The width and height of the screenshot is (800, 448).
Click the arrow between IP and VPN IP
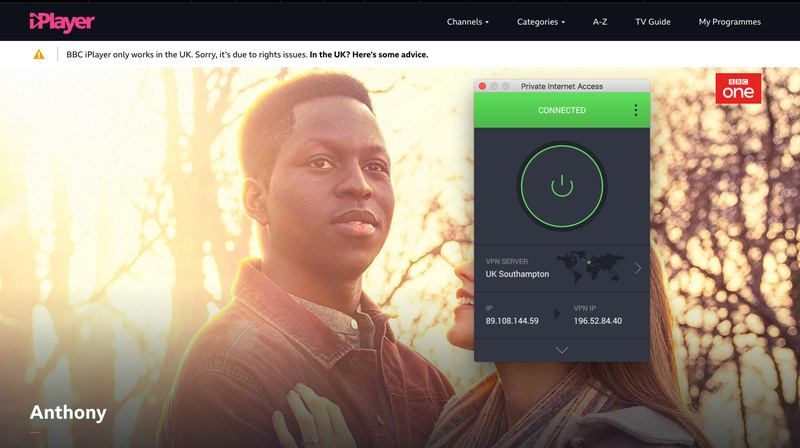[557, 314]
